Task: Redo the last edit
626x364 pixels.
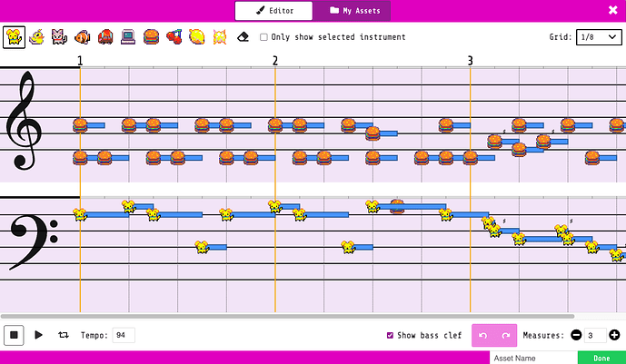Action: click(x=506, y=335)
